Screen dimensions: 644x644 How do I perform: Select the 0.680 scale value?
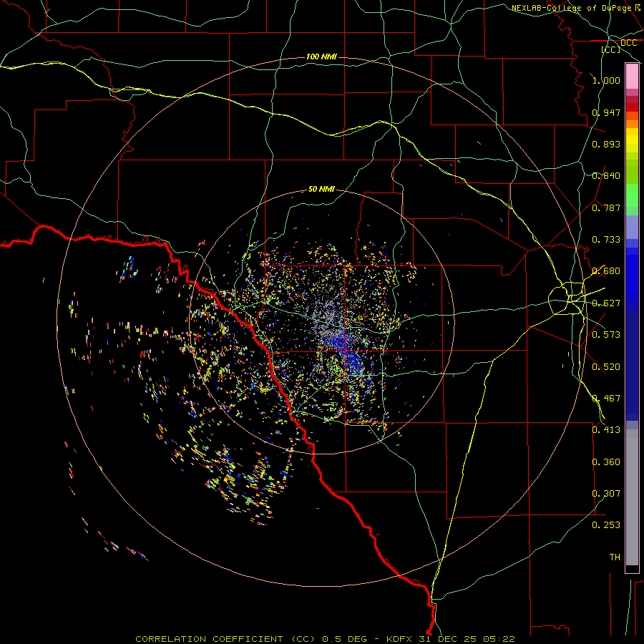606,271
